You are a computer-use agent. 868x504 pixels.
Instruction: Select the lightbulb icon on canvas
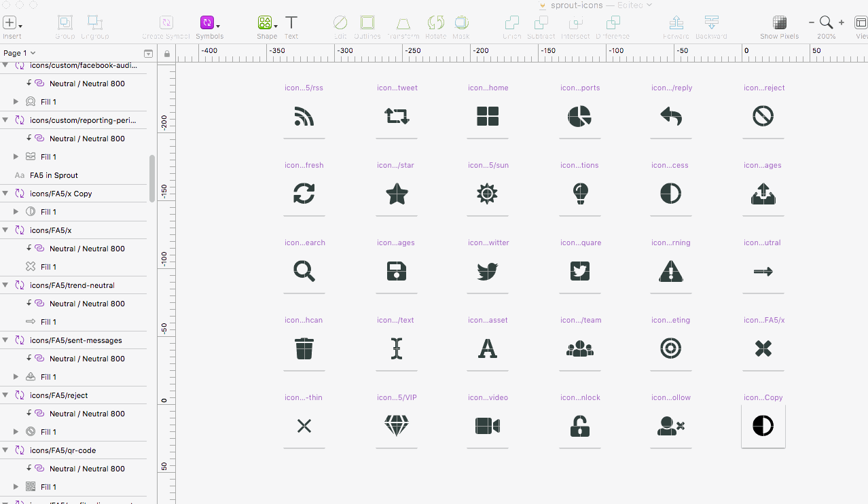click(580, 194)
